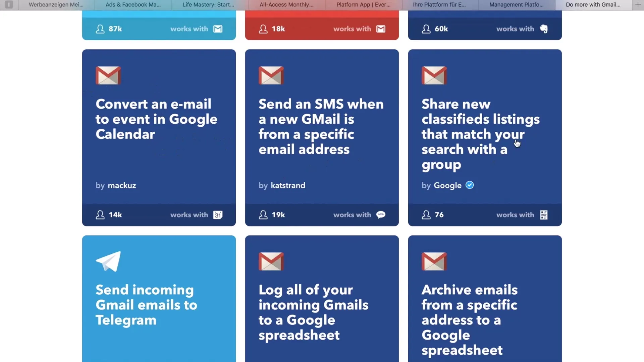The image size is (644, 362).
Task: Open the Platform App Evernote tab
Action: coord(362,4)
